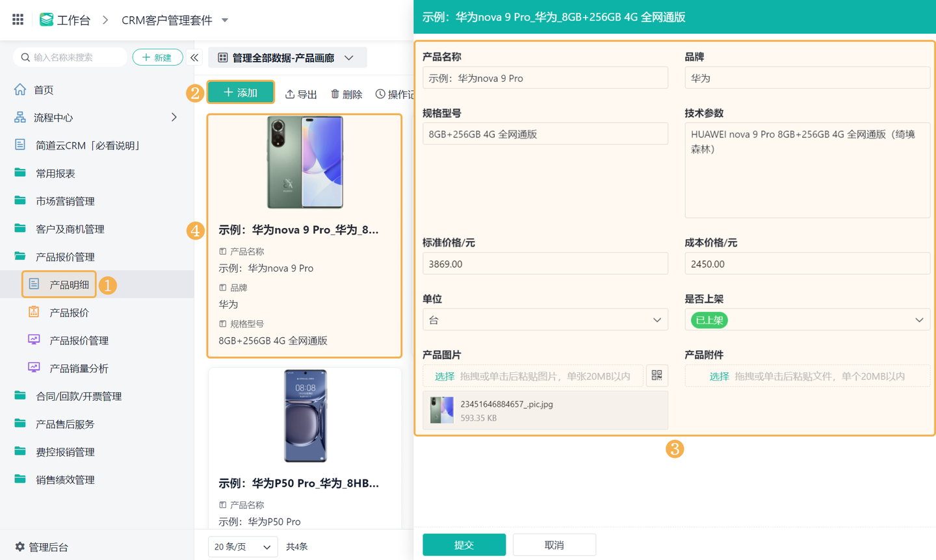Click the 导出 export button
The height and width of the screenshot is (560, 936).
click(x=301, y=94)
